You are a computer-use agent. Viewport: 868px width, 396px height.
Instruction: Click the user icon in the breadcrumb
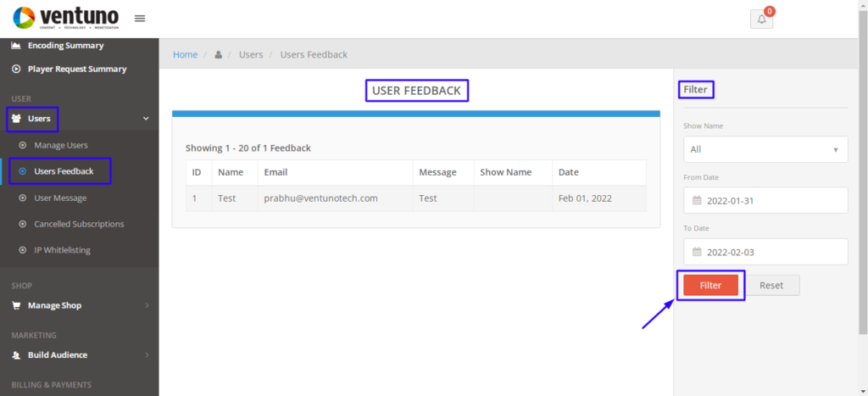[218, 55]
